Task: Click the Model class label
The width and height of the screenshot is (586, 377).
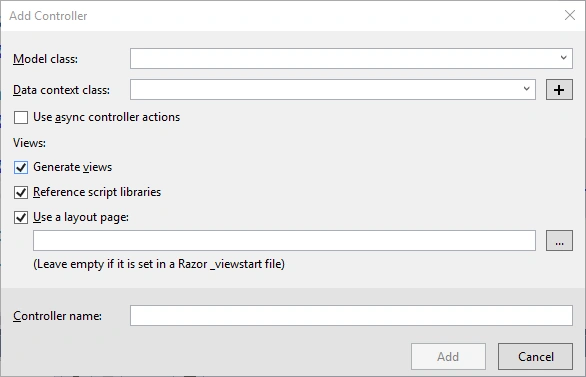Action: [45, 59]
